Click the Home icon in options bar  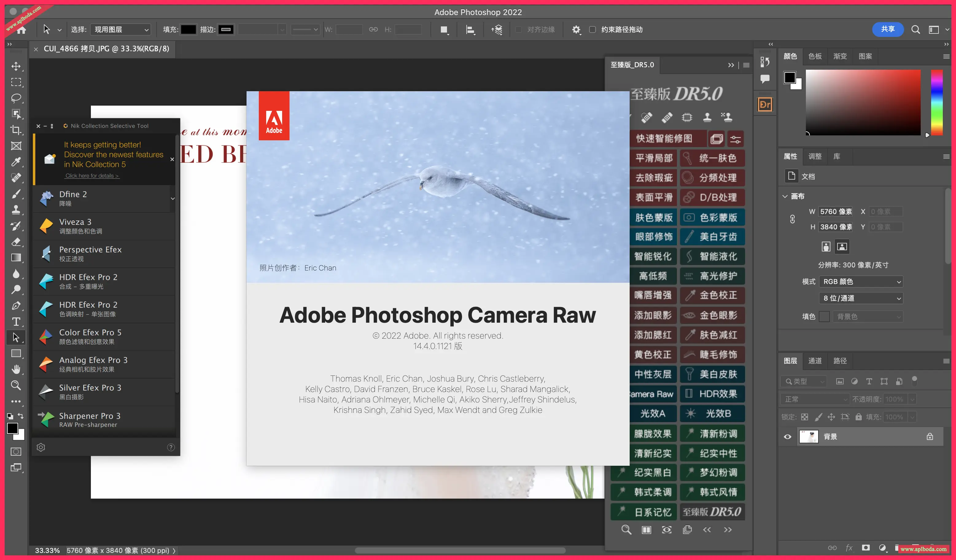[21, 29]
